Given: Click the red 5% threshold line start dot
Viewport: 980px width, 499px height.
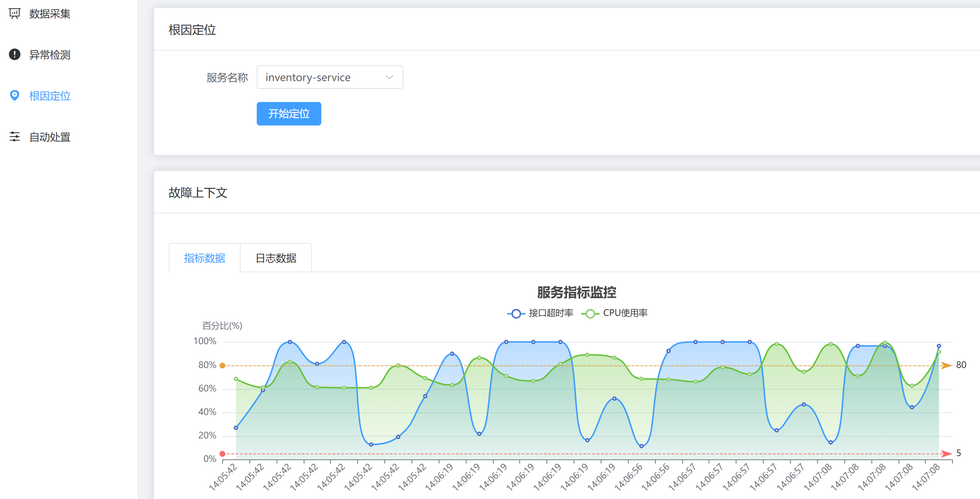Looking at the screenshot, I should tap(223, 454).
